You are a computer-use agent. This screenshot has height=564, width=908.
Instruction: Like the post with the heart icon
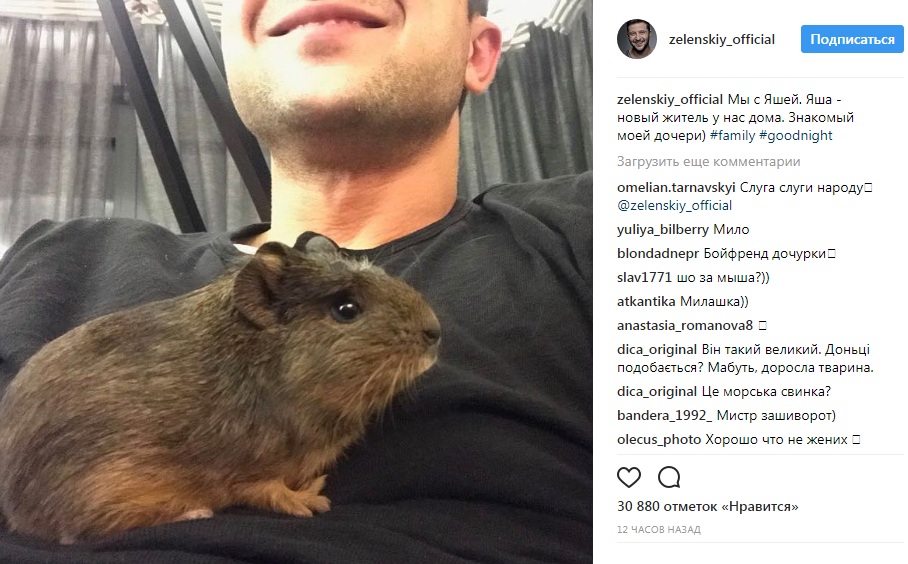[x=629, y=477]
